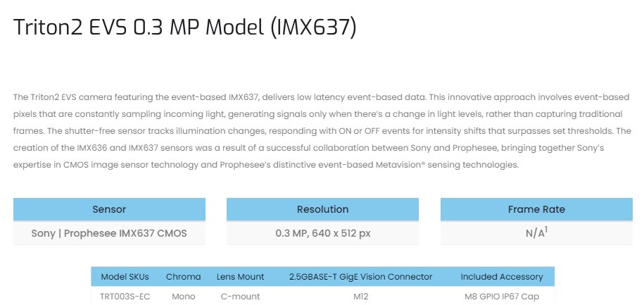The image size is (644, 305).
Task: Click the Metavision trademark text in the paragraph
Action: pos(398,165)
